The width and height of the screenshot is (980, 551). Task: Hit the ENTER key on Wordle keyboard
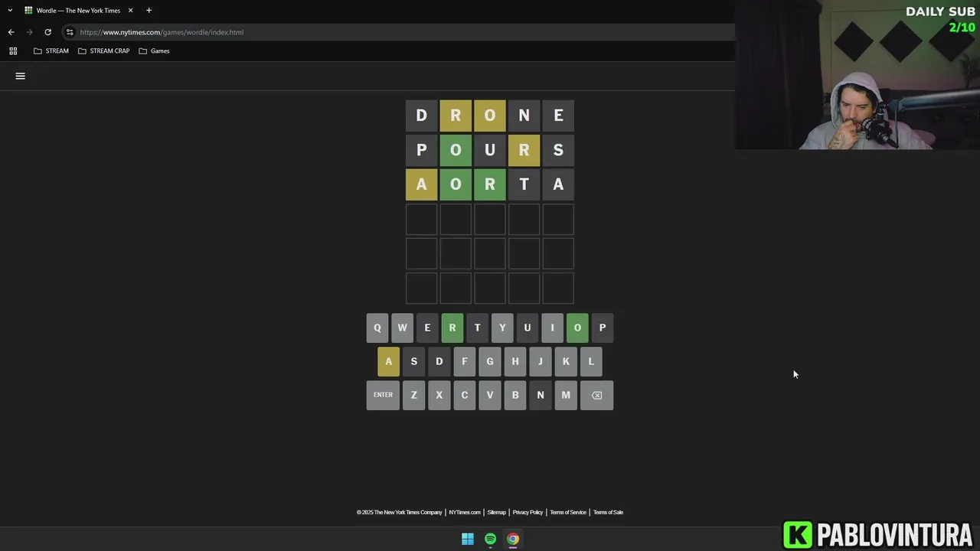pyautogui.click(x=383, y=395)
